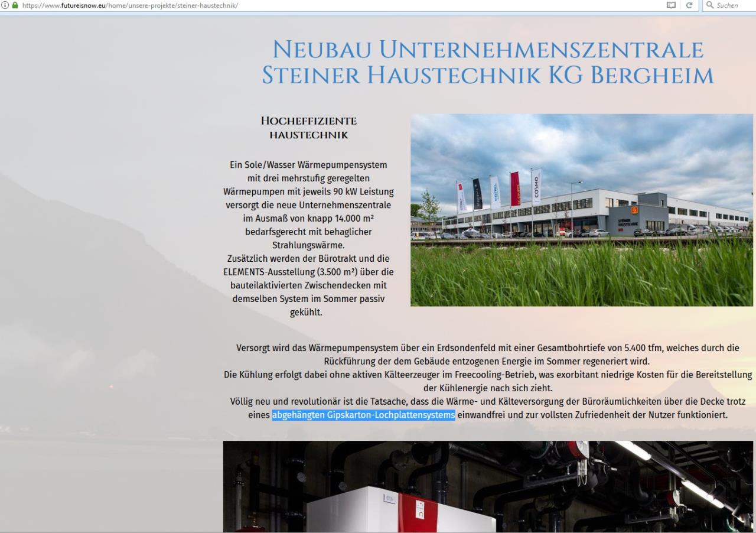The width and height of the screenshot is (756, 533).
Task: Click the site information icon in address bar
Action: pos(5,5)
